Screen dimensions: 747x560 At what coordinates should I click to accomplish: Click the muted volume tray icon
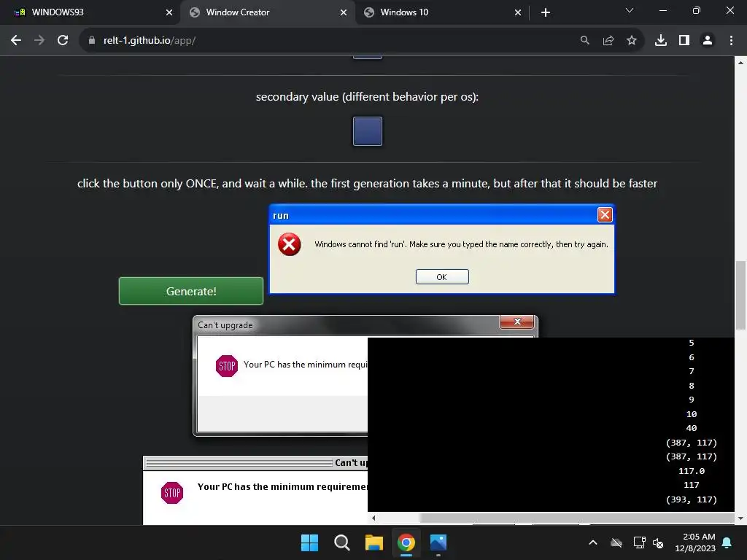click(658, 542)
